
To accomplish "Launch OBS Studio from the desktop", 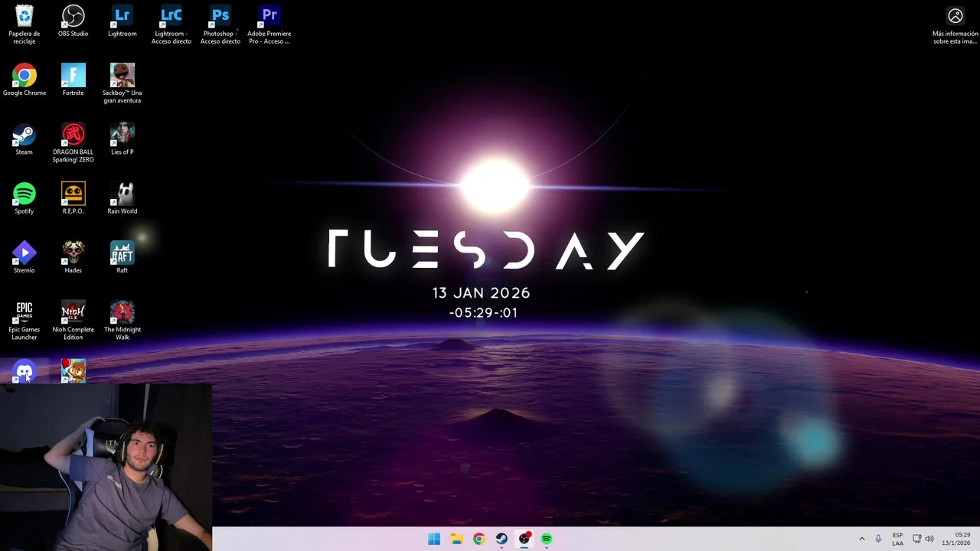I will [x=73, y=21].
